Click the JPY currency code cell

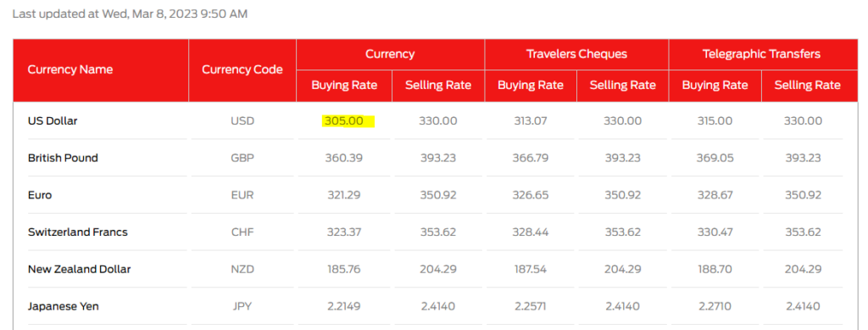(x=242, y=306)
